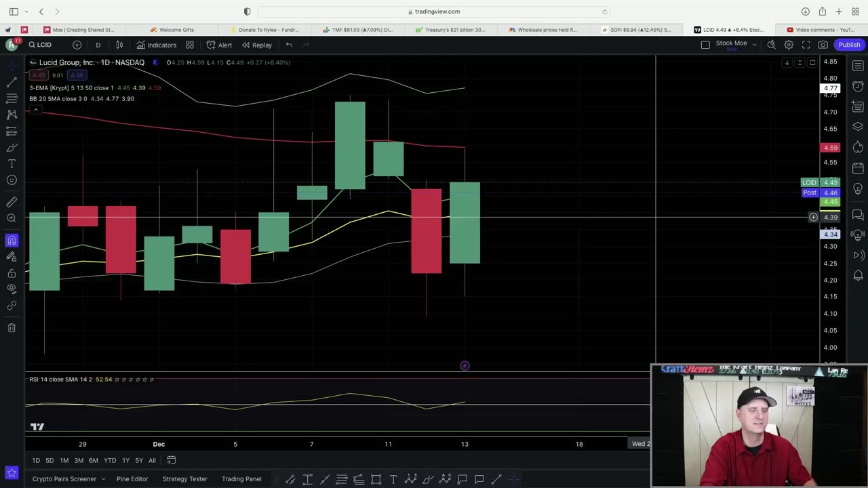Click the Publish button
The height and width of the screenshot is (488, 868).
849,45
